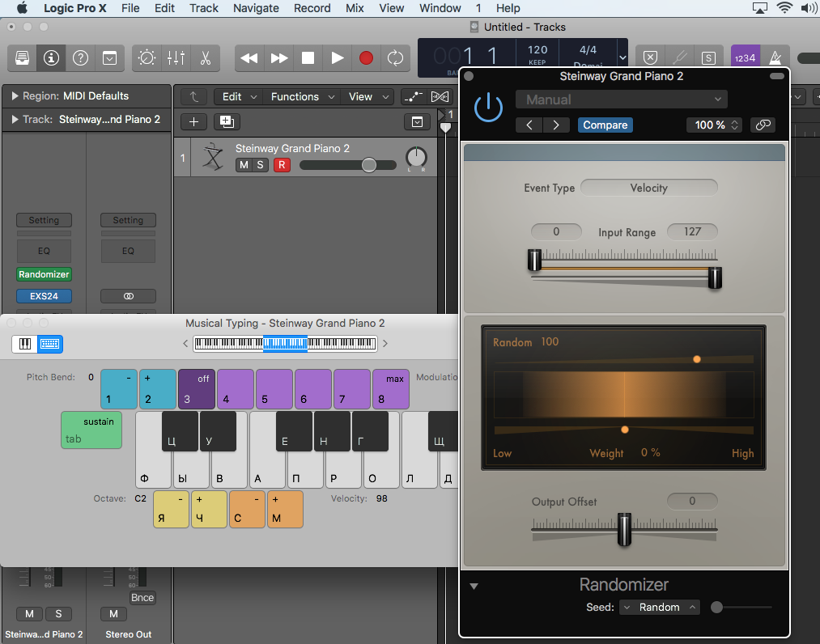Viewport: 820px width, 644px height.
Task: Click the Output Offset slider handle
Action: pos(624,529)
